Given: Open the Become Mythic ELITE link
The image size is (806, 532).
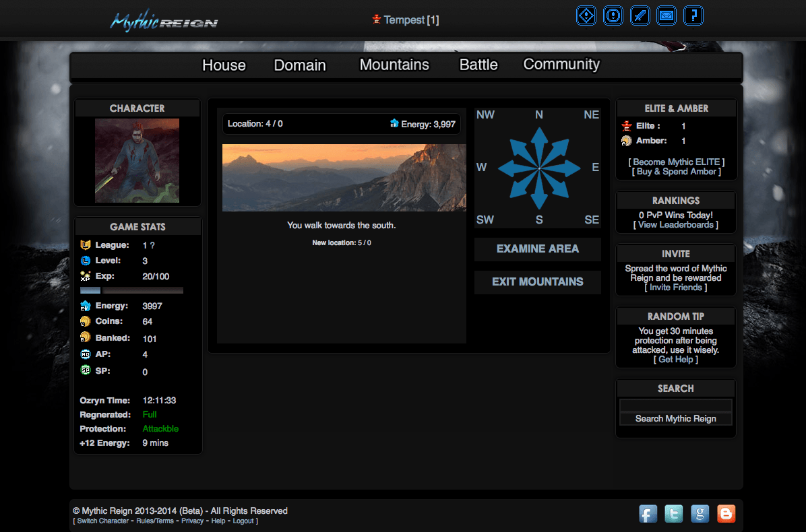Looking at the screenshot, I should pos(677,162).
